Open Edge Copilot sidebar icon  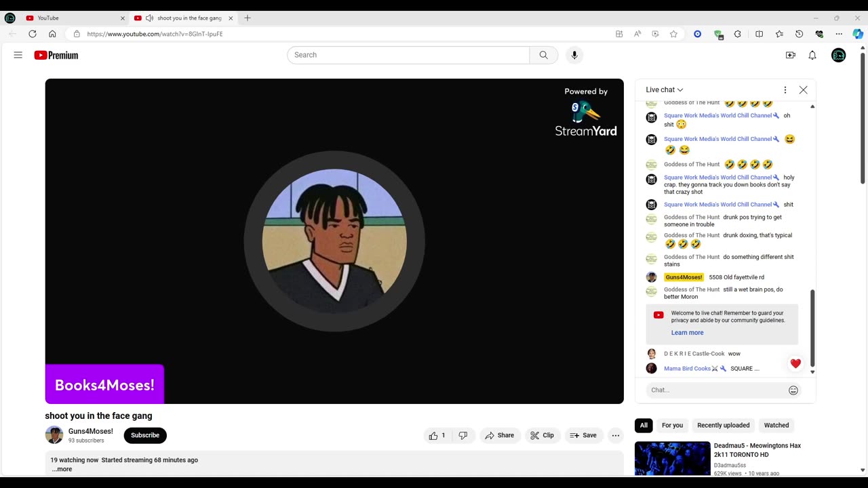tap(858, 34)
